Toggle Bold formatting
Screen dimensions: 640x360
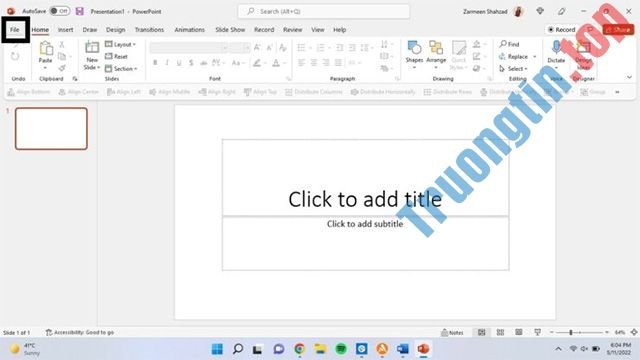point(155,63)
